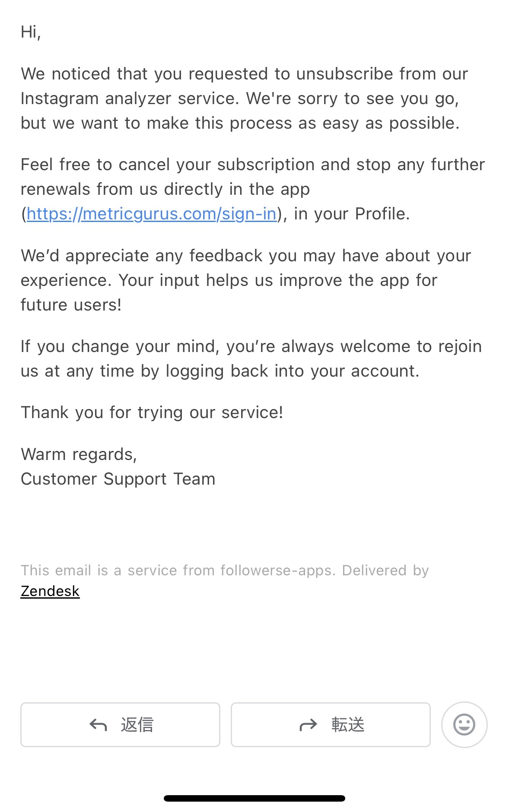
Task: Tap the "Hi," greeting line
Action: (31, 32)
